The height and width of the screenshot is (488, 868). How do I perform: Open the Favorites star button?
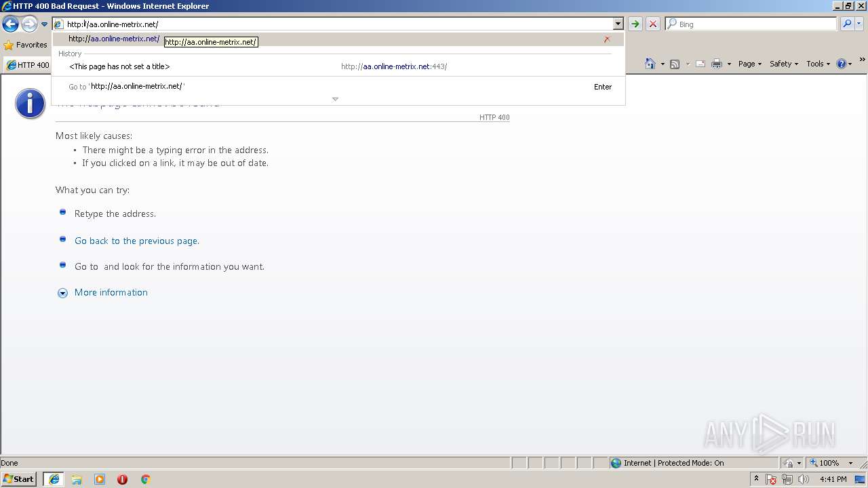click(x=26, y=45)
